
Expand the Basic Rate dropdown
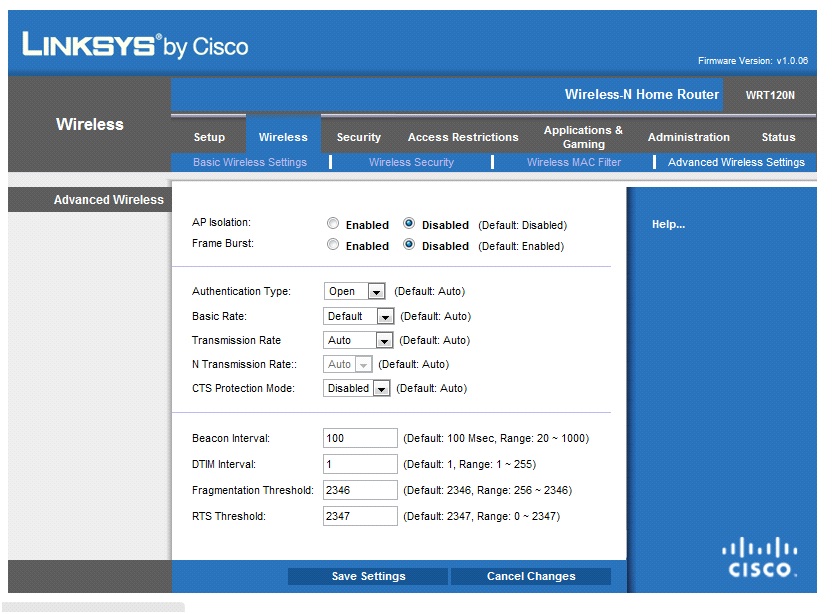(x=359, y=316)
